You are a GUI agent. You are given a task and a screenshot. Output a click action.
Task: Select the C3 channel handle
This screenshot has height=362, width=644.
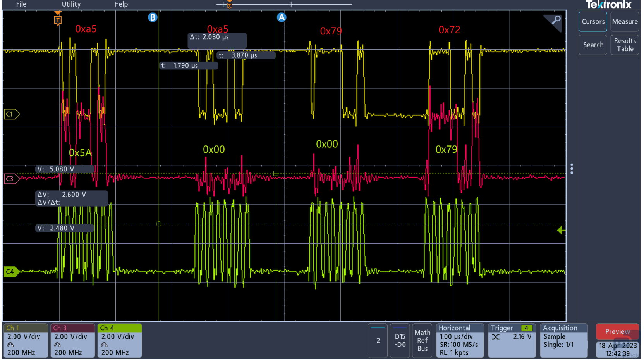pyautogui.click(x=11, y=179)
